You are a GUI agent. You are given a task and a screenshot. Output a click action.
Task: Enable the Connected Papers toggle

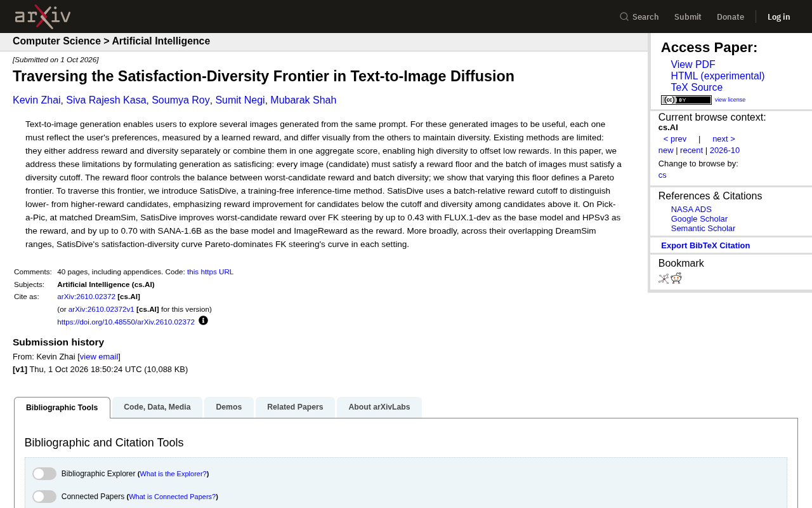coord(44,497)
